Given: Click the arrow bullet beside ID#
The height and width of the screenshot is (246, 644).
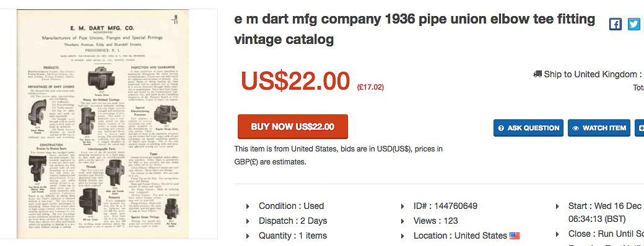Looking at the screenshot, I should coord(402,206).
